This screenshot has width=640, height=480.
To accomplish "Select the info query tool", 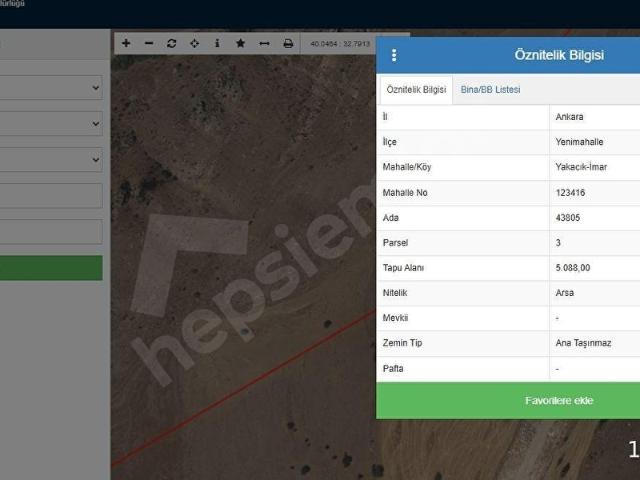I will [x=217, y=43].
